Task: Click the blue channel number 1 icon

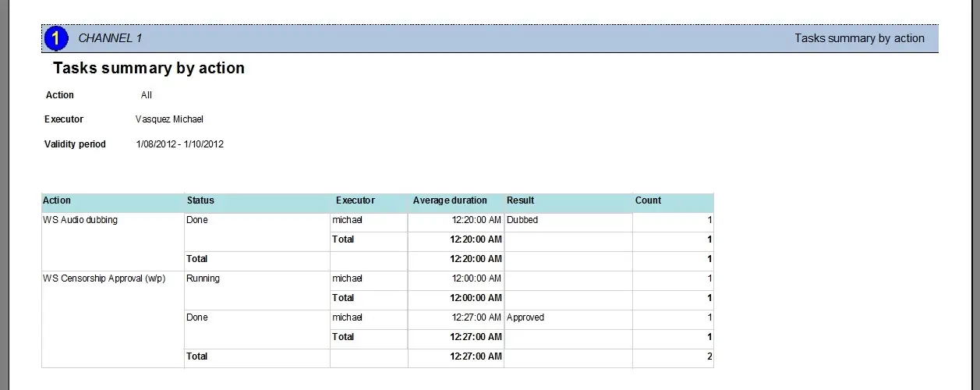Action: (x=57, y=38)
